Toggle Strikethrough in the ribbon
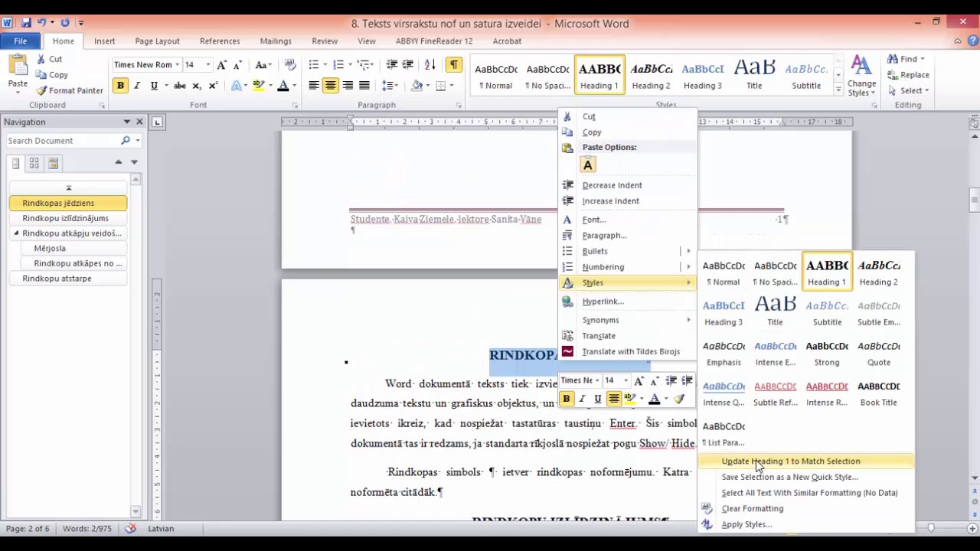980x551 pixels. click(x=180, y=86)
